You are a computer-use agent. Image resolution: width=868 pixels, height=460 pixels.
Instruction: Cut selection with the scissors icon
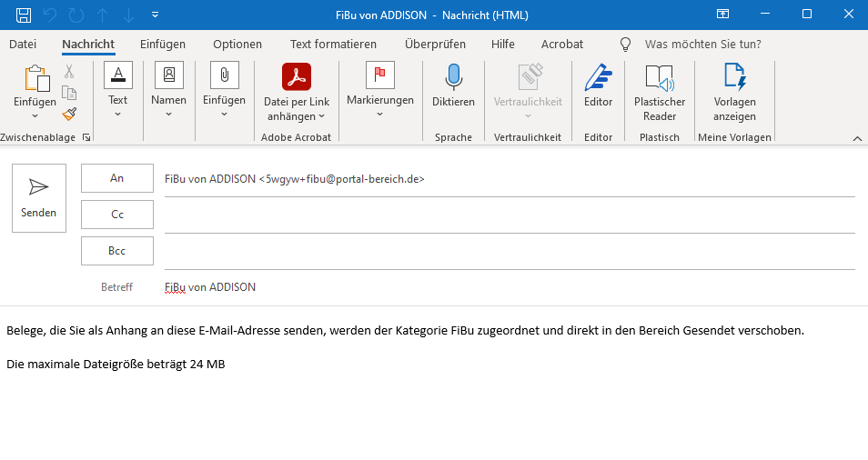coord(69,71)
